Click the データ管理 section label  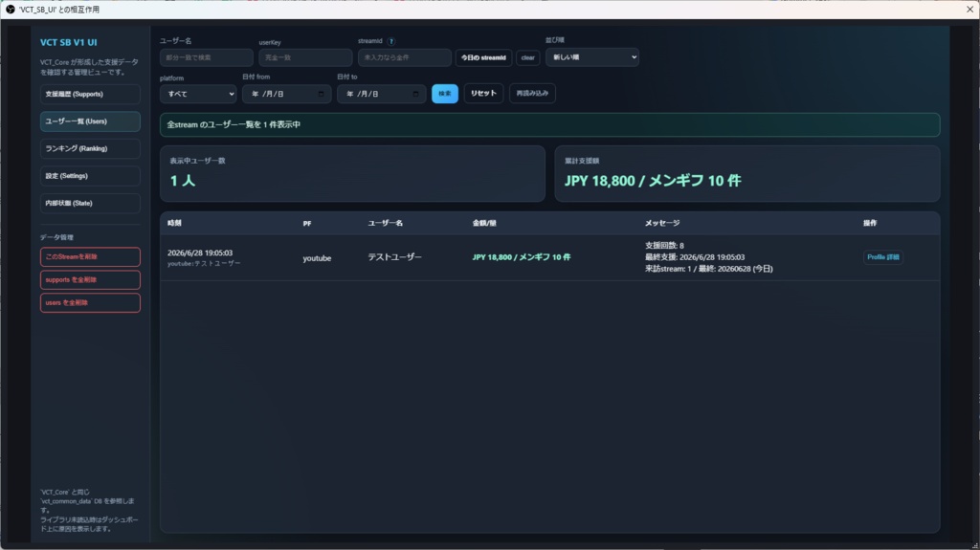pos(56,237)
